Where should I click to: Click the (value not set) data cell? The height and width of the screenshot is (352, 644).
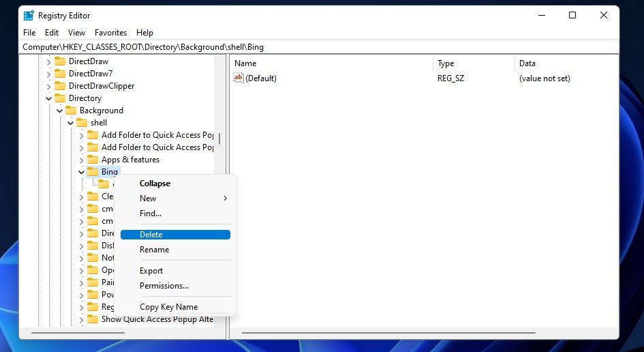pos(545,78)
